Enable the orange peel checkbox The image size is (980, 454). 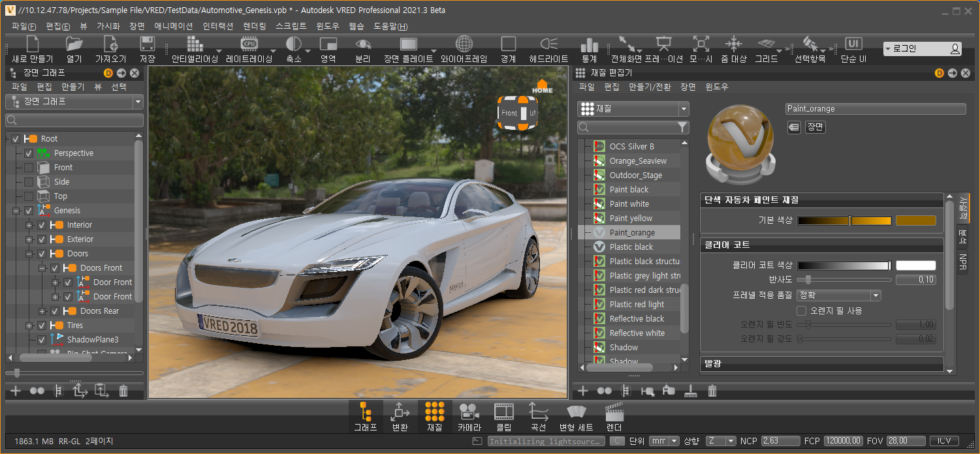(x=802, y=310)
